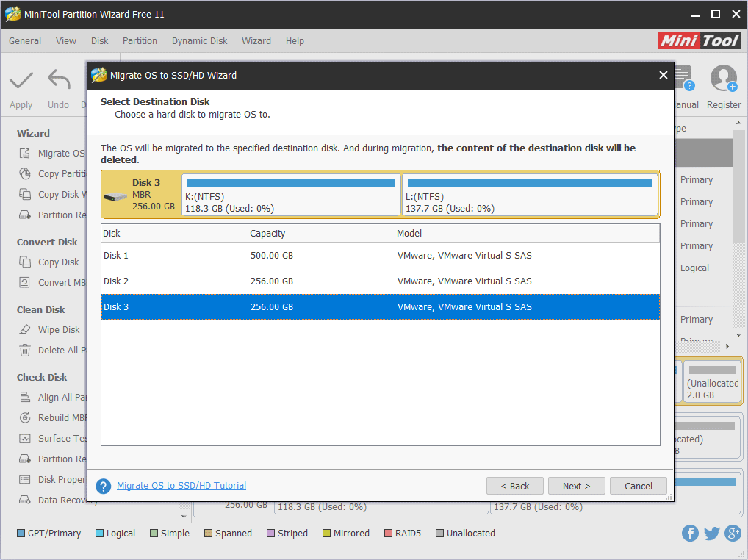Viewport: 748px width, 560px height.
Task: Click the Manual toolbar icon
Action: click(x=684, y=78)
